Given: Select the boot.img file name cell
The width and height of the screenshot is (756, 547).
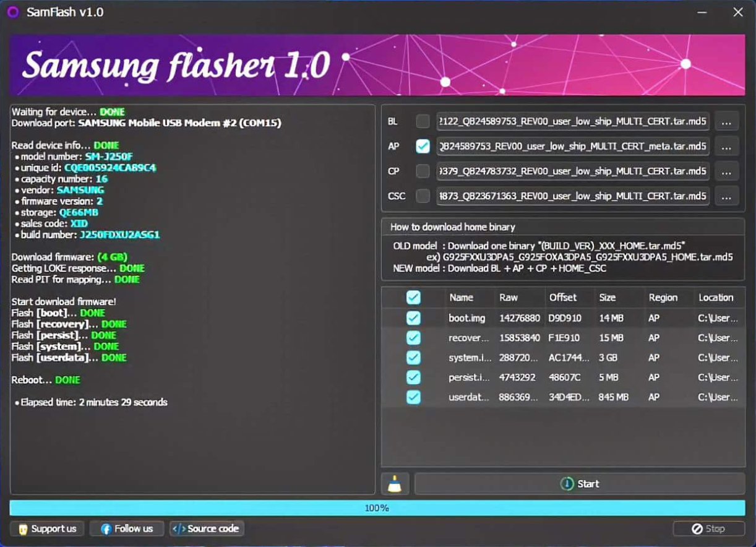Looking at the screenshot, I should (x=467, y=318).
